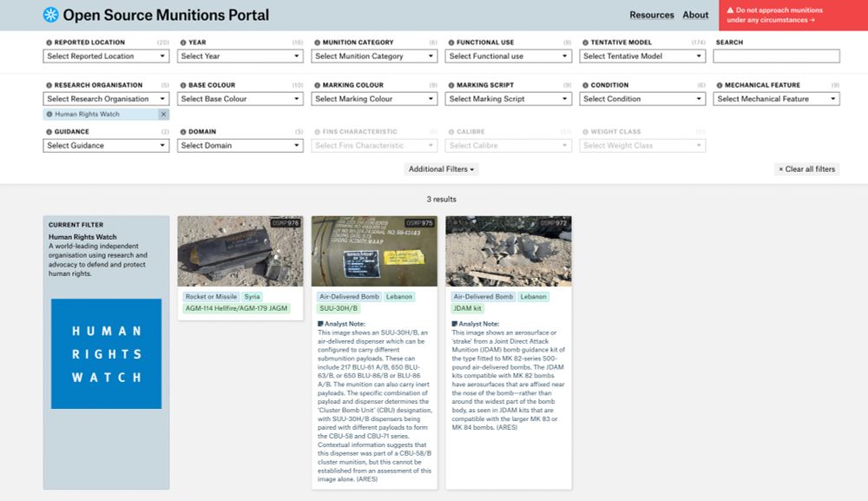Click the info icon in Human Rights Watch chip
The image size is (868, 501).
[49, 114]
